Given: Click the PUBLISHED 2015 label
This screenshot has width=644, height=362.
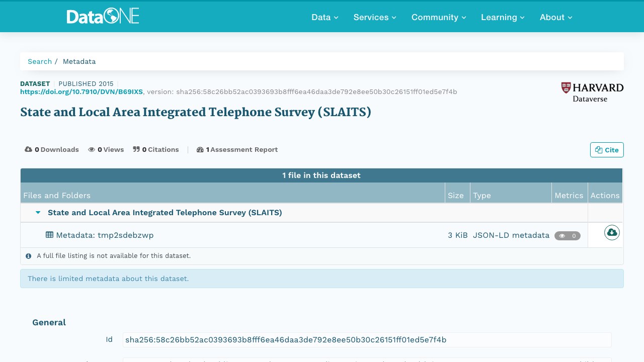Looking at the screenshot, I should tap(86, 84).
